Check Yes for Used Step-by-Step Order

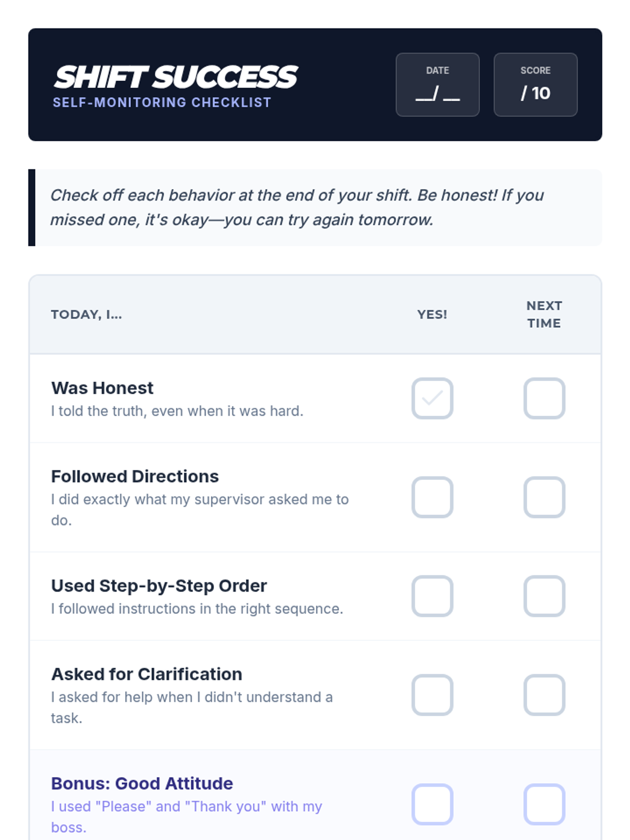(432, 596)
